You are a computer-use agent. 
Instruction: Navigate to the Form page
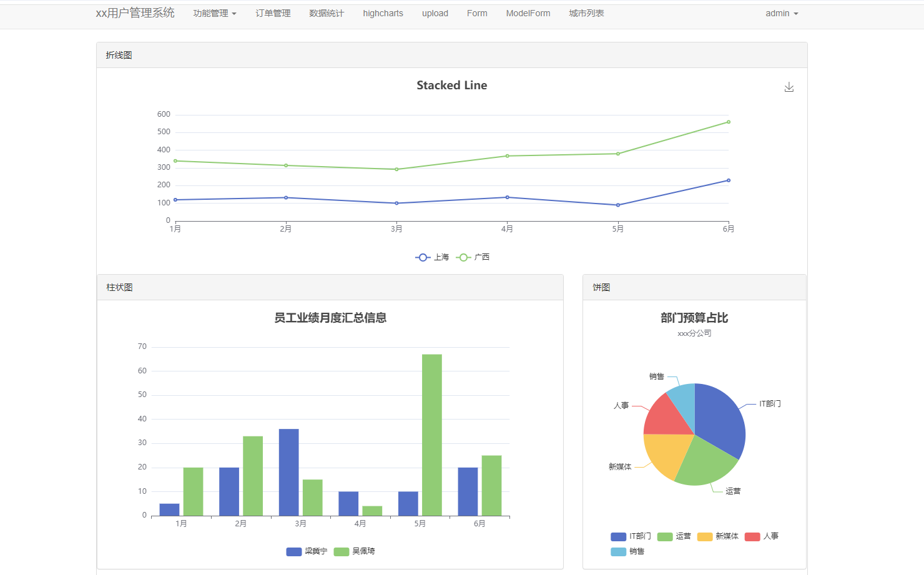477,13
